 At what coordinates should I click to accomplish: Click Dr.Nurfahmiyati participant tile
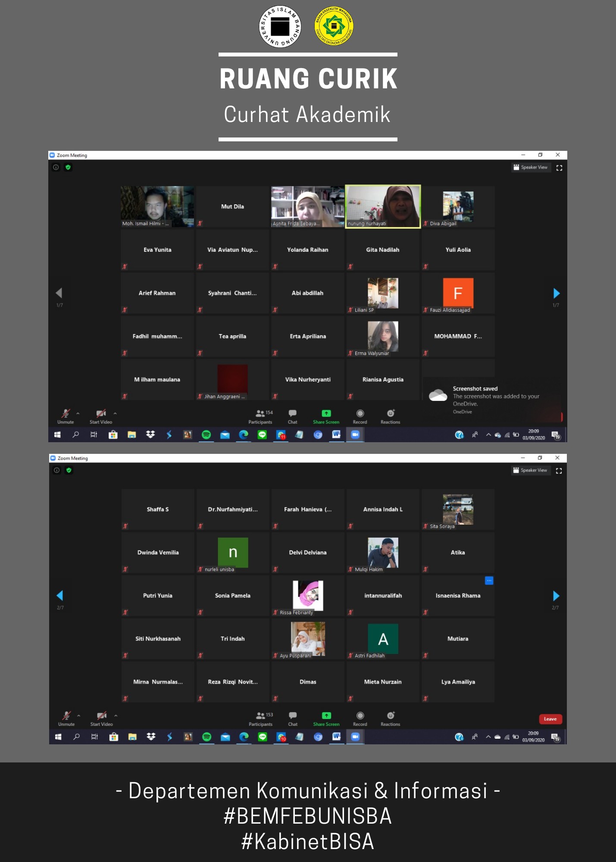[233, 509]
